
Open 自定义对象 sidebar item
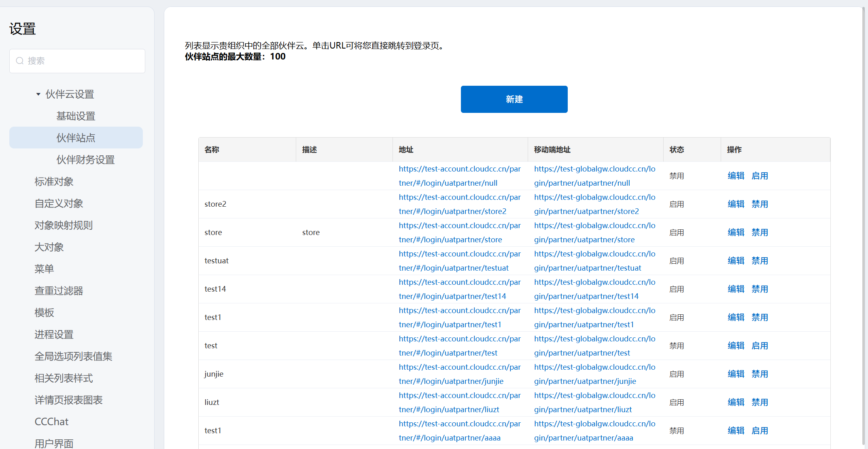pos(59,203)
